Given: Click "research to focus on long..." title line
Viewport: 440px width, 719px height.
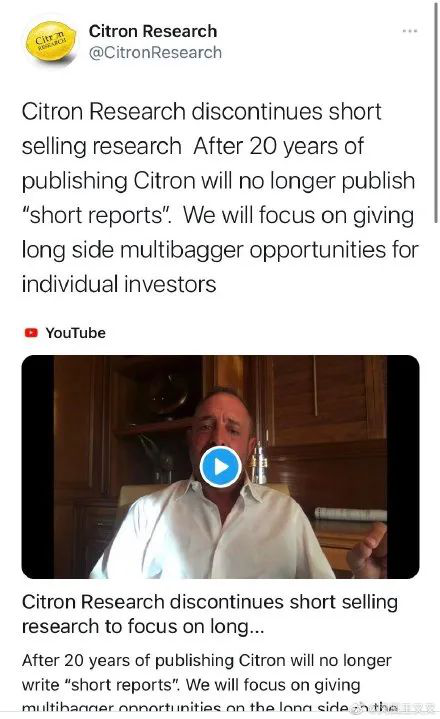Looking at the screenshot, I should (x=143, y=626).
